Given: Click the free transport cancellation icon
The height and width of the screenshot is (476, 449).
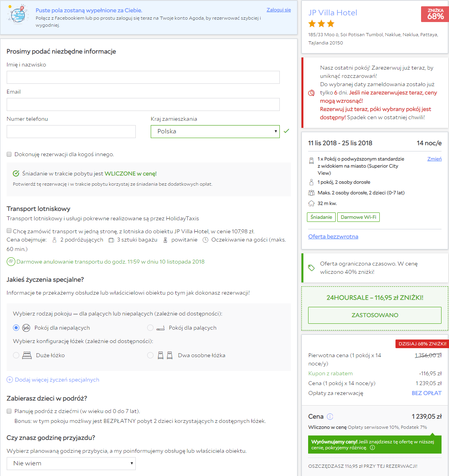Looking at the screenshot, I should (x=11, y=262).
